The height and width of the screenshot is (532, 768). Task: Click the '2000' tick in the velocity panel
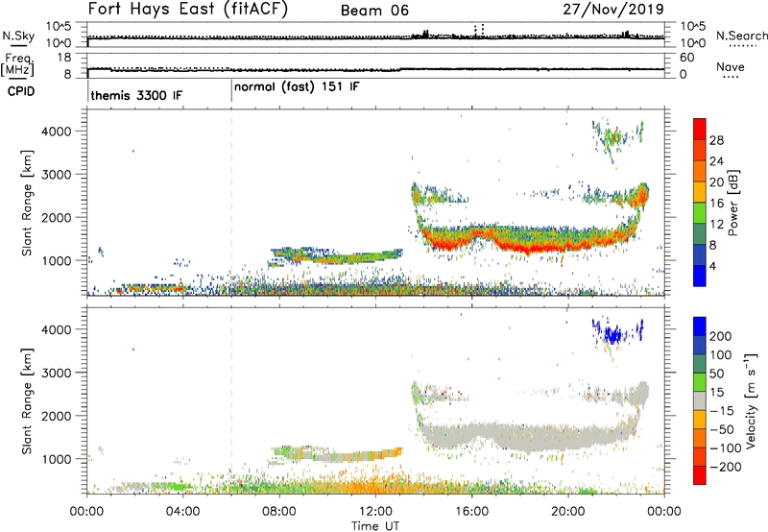pos(56,416)
